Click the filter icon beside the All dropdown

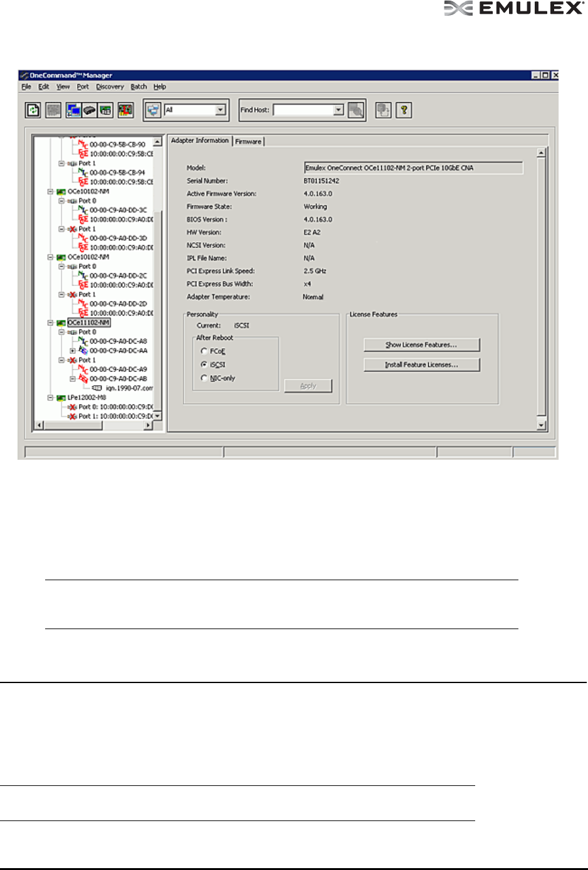tap(154, 110)
